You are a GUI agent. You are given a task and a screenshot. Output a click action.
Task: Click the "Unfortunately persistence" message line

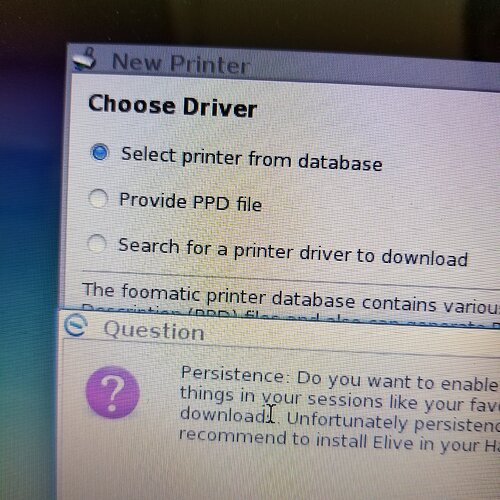click(393, 422)
